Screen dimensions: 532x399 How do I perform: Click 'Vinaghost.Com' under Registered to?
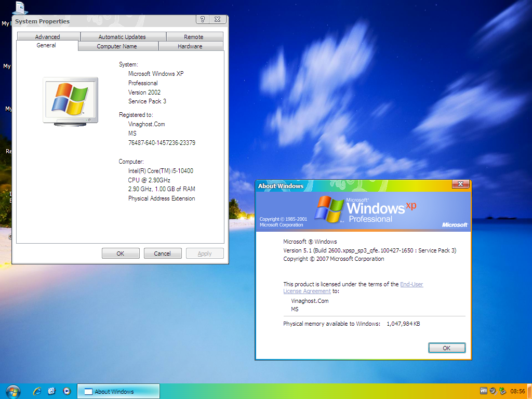[x=147, y=124]
